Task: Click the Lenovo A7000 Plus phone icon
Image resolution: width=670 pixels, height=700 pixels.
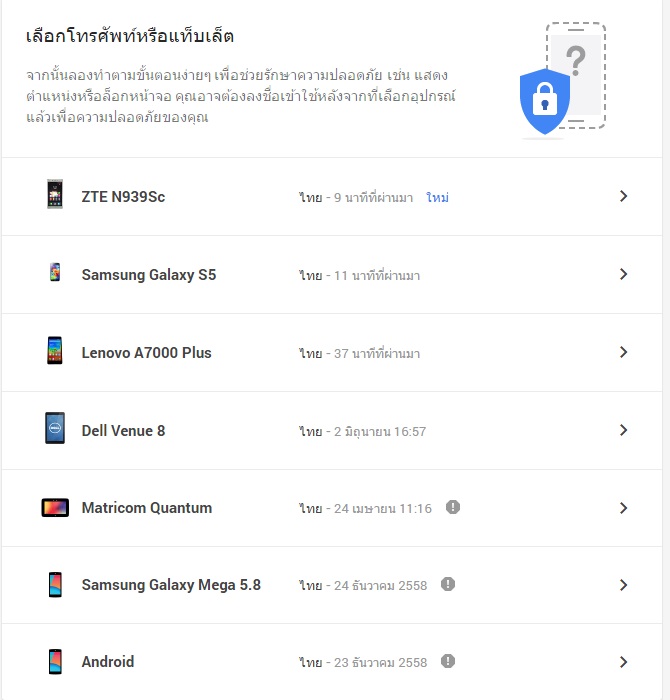Action: pyautogui.click(x=55, y=350)
